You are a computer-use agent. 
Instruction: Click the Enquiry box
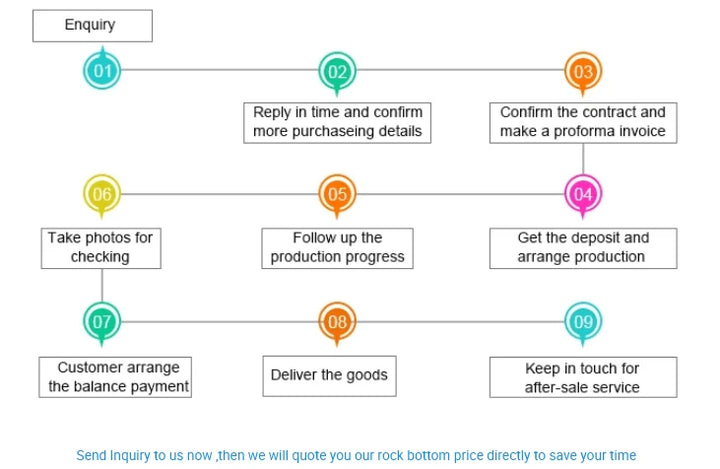pyautogui.click(x=92, y=25)
